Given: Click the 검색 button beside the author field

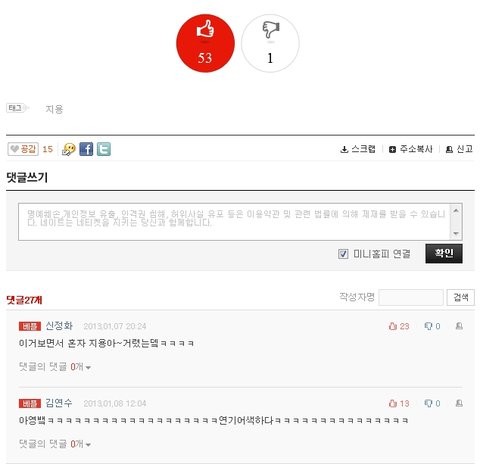Looking at the screenshot, I should coord(461,297).
